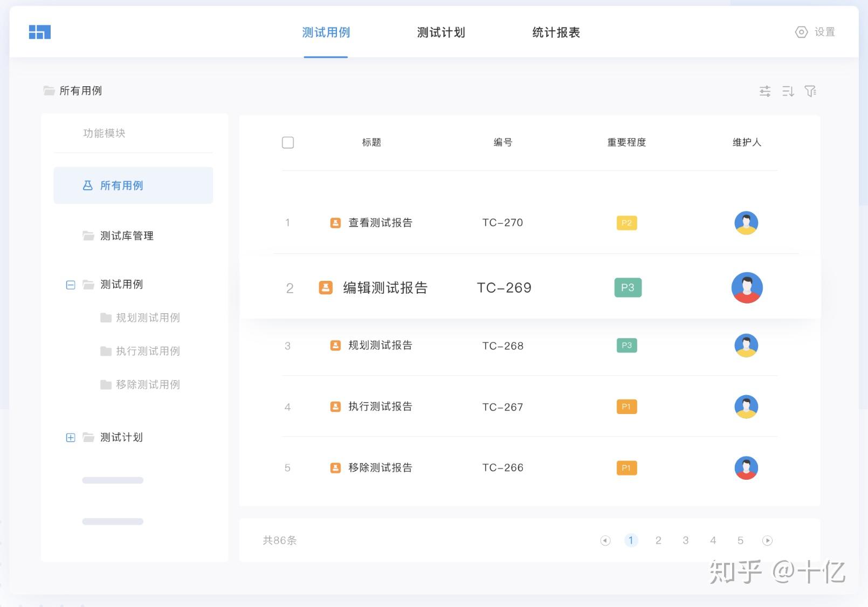Select 规划测试用例 under 测试用例
Image resolution: width=868 pixels, height=607 pixels.
pyautogui.click(x=148, y=318)
